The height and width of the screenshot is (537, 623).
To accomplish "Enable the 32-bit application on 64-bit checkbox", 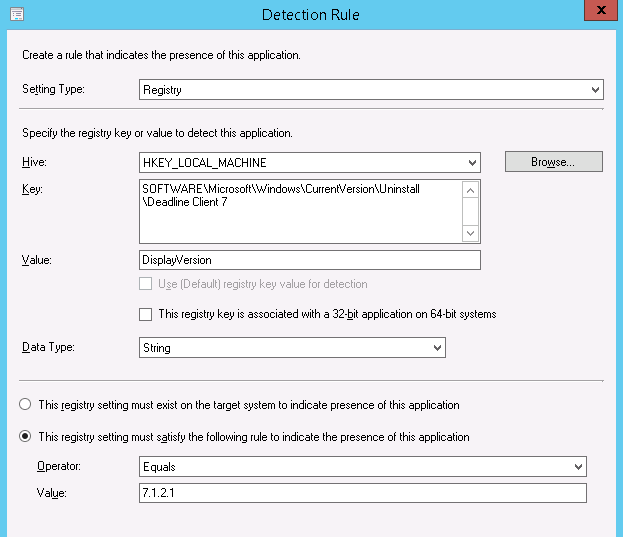I will [146, 314].
